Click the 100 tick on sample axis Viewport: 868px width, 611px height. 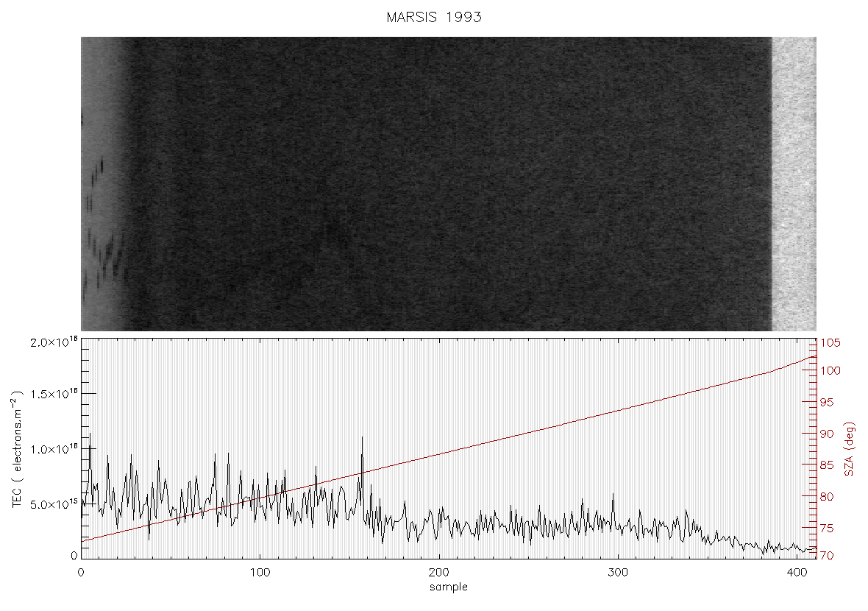coord(260,572)
